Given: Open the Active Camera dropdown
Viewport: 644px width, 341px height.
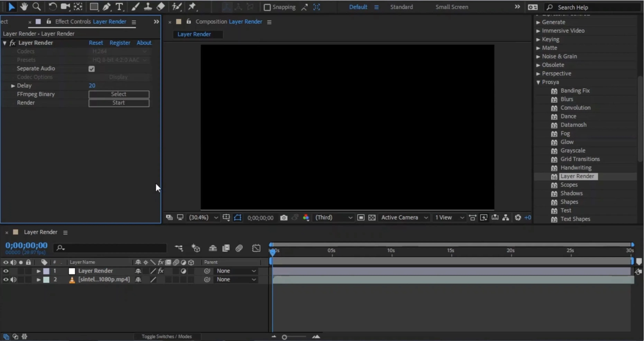Looking at the screenshot, I should click(404, 218).
